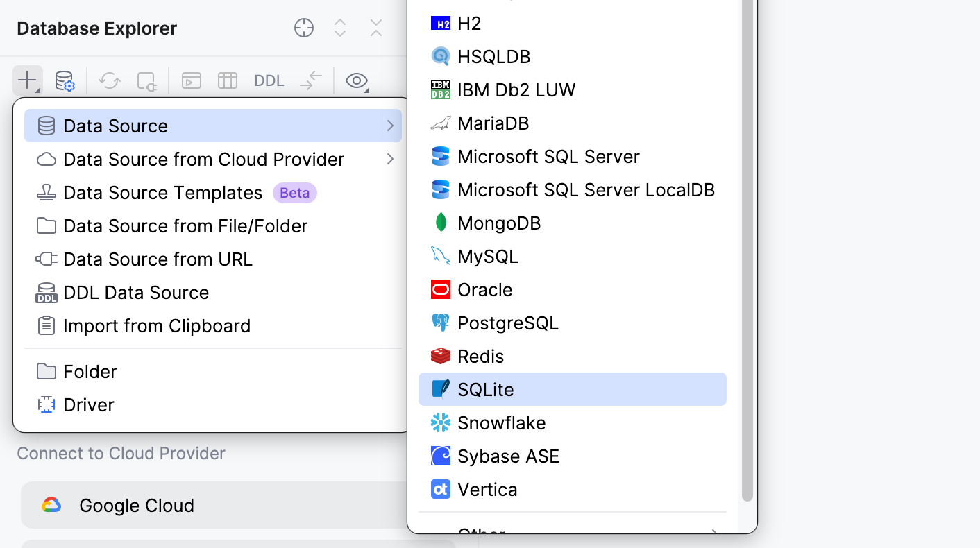Image resolution: width=980 pixels, height=548 pixels.
Task: Select Microsoft SQL Server LocalDB
Action: [573, 189]
